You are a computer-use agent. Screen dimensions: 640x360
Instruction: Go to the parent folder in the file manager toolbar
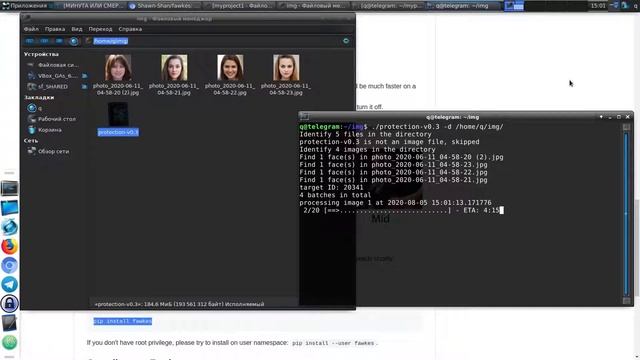point(59,41)
